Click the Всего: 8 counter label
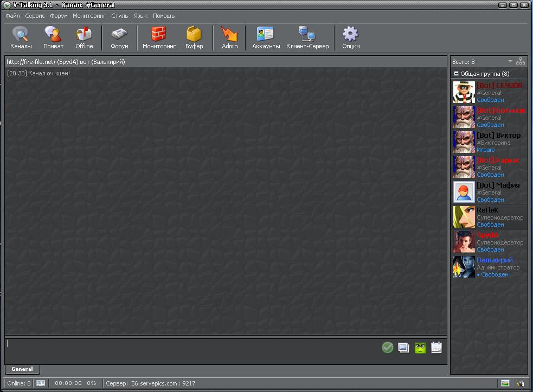533x392 pixels. point(463,62)
